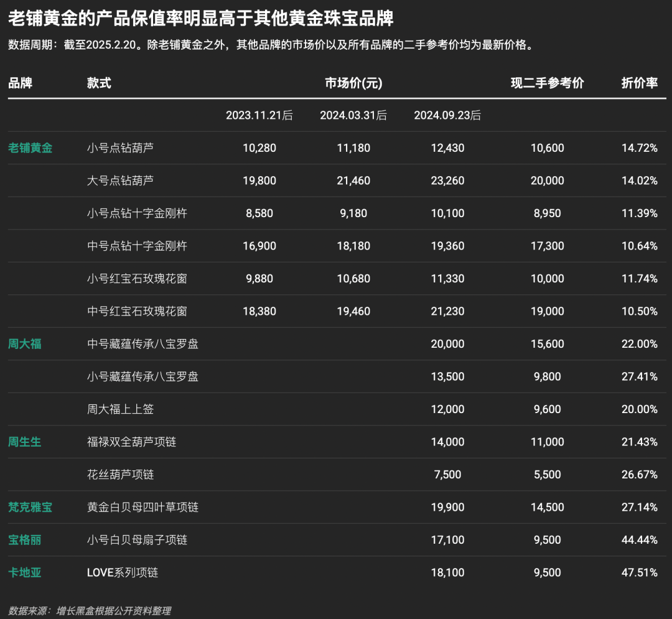Screen dimensions: 672x619
Task: Select the 13,500 price cell
Action: 447,376
